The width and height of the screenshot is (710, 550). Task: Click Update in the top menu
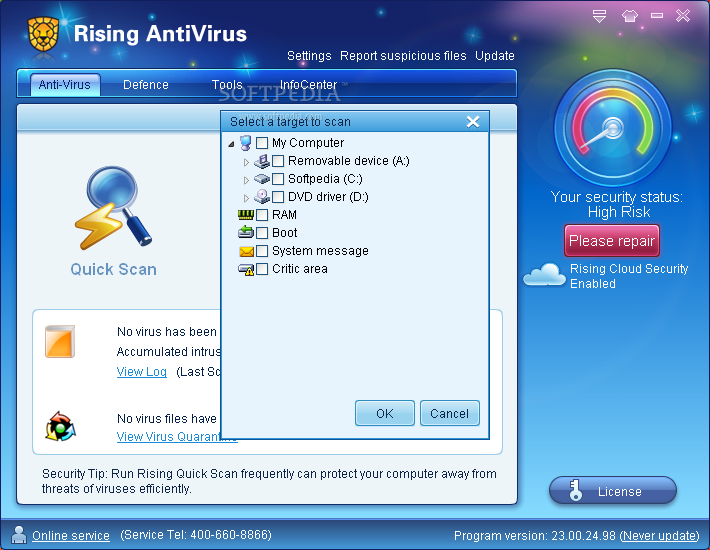[x=494, y=56]
